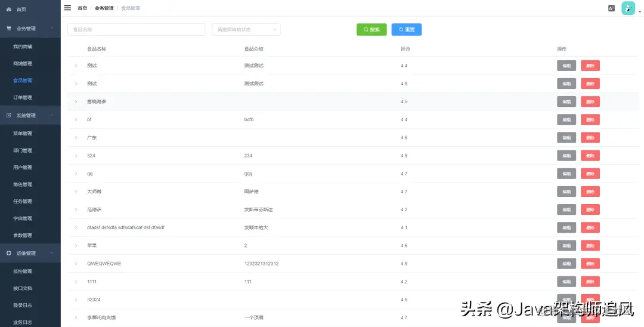
Task: Open 我的商铺 in the sidebar
Action: click(23, 47)
